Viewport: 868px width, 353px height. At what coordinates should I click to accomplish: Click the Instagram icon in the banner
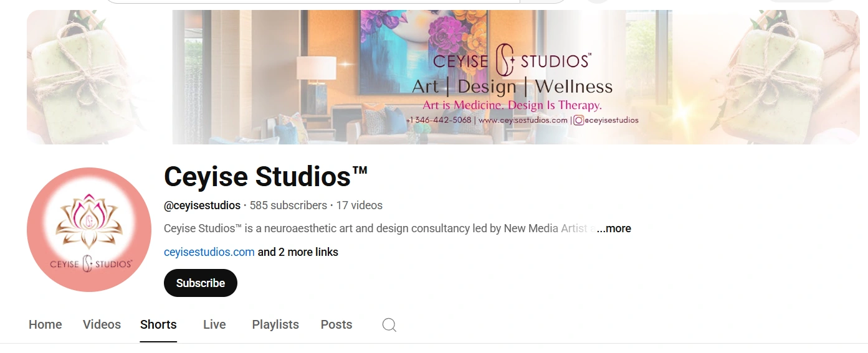pyautogui.click(x=578, y=120)
